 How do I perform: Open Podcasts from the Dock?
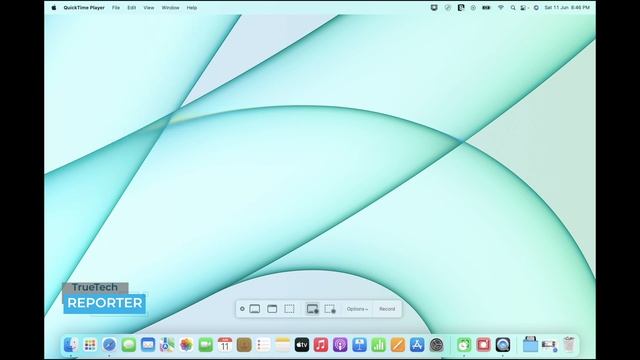[x=340, y=345]
